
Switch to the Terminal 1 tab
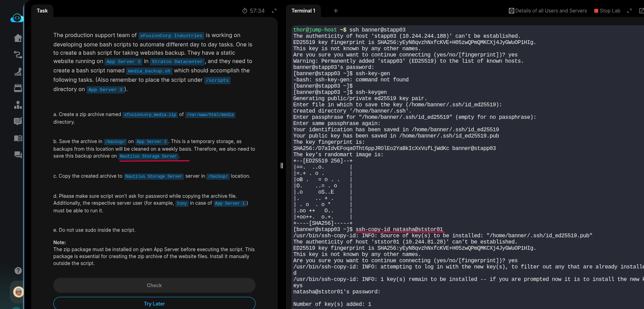(303, 11)
